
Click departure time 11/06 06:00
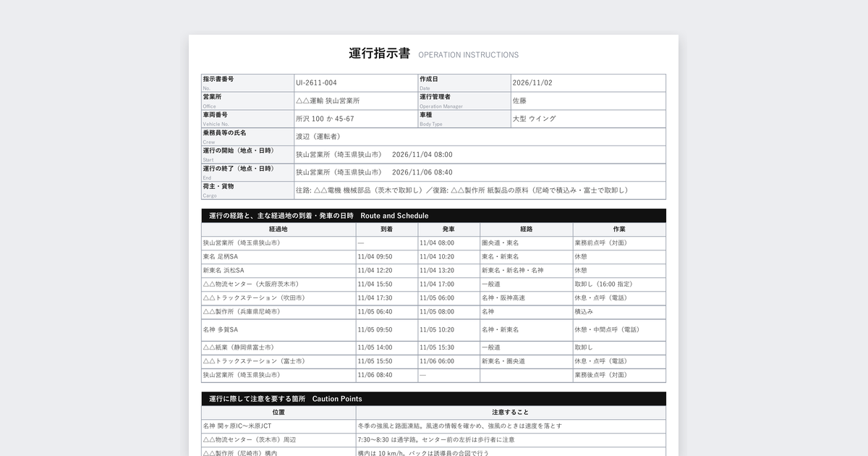(x=437, y=361)
